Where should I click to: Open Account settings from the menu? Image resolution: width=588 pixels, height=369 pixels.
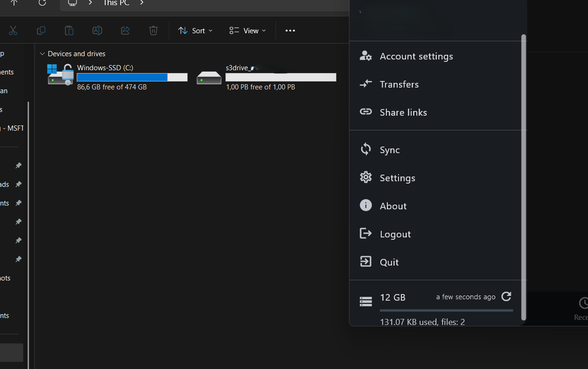click(x=416, y=56)
